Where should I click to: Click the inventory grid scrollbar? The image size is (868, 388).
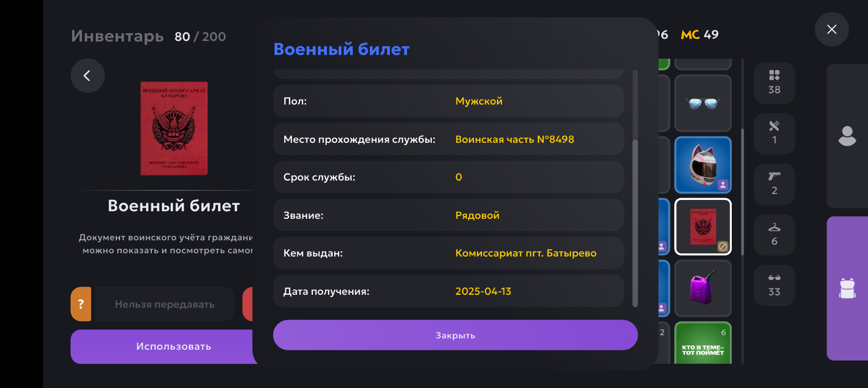743,191
